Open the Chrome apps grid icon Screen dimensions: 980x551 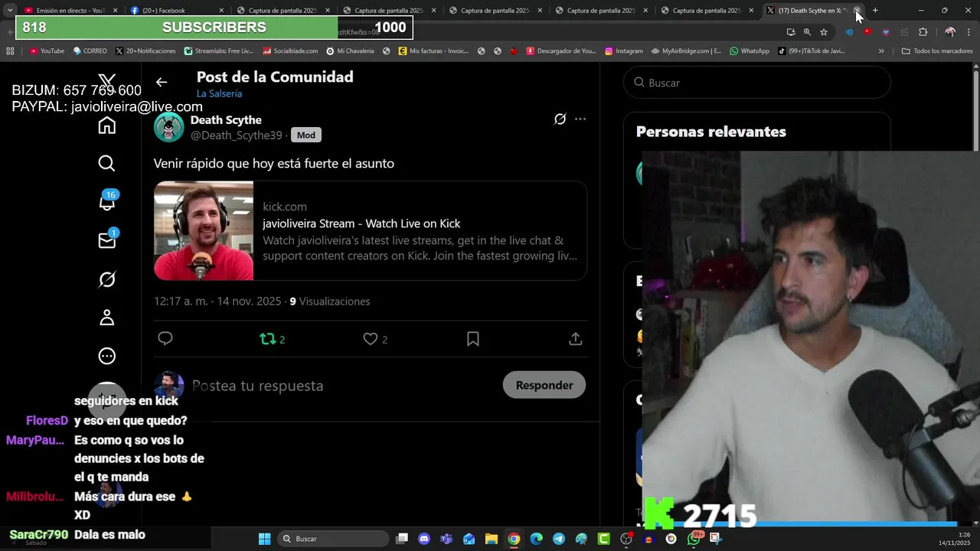click(10, 51)
